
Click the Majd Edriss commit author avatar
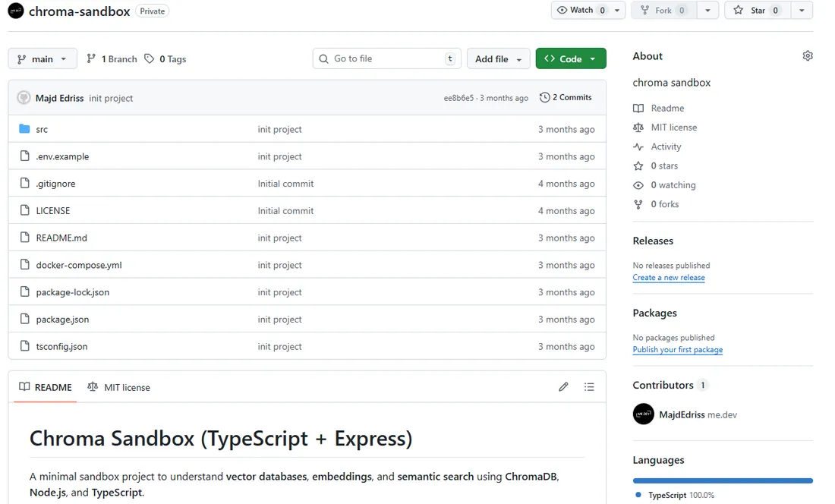(24, 98)
